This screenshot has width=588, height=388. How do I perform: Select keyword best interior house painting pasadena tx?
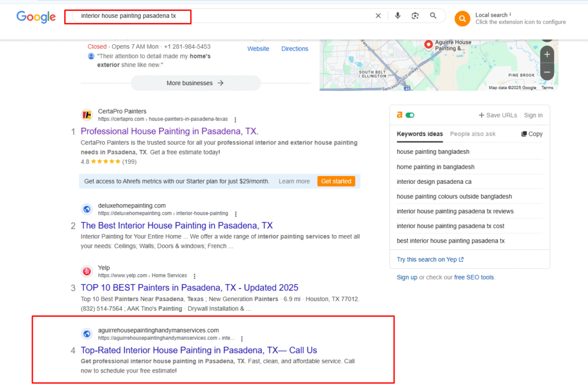[x=450, y=241]
